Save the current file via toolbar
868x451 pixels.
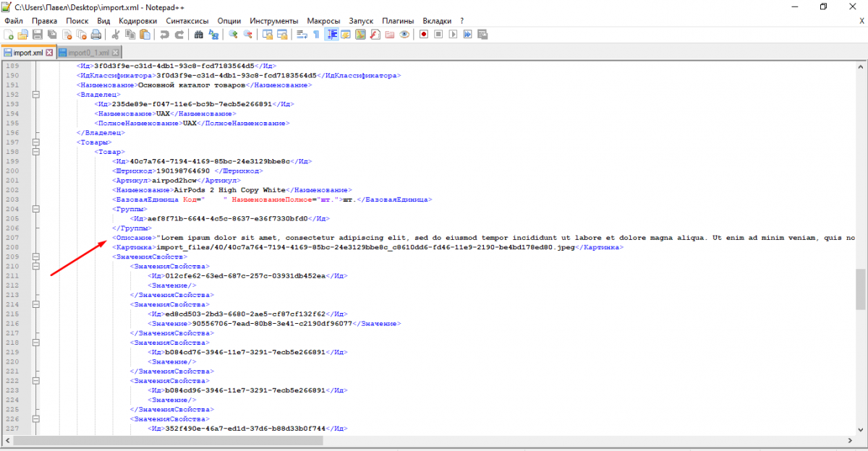pyautogui.click(x=37, y=34)
